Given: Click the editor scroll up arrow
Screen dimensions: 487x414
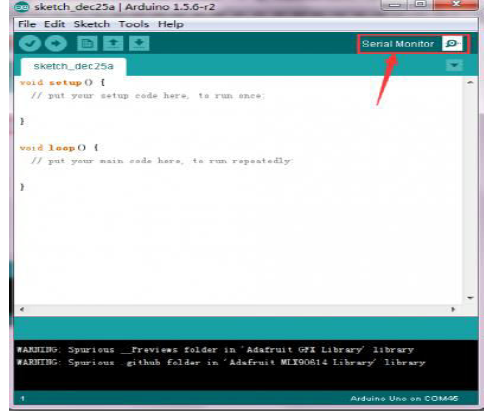Looking at the screenshot, I should [470, 82].
